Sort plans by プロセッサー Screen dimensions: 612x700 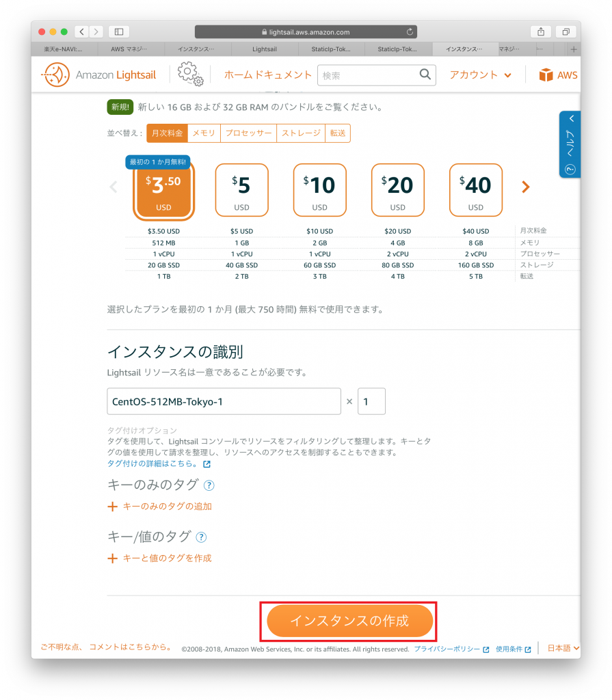point(248,133)
